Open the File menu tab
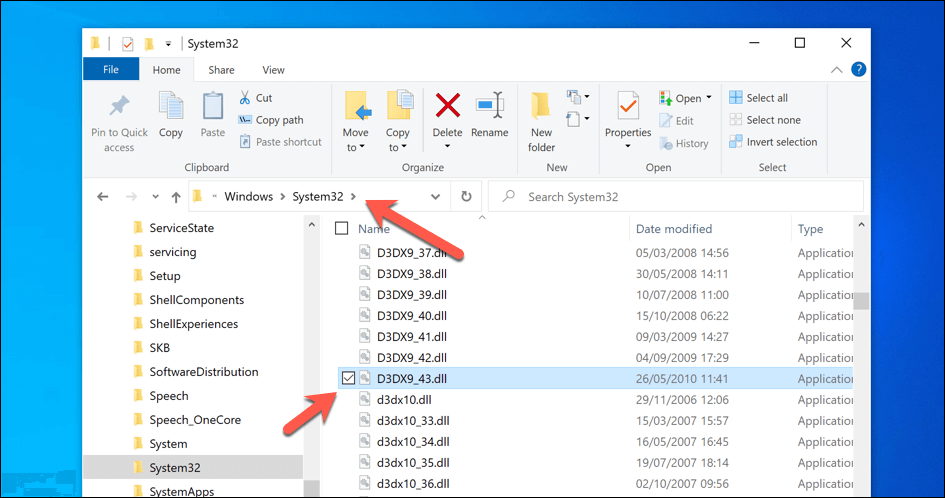 (111, 69)
